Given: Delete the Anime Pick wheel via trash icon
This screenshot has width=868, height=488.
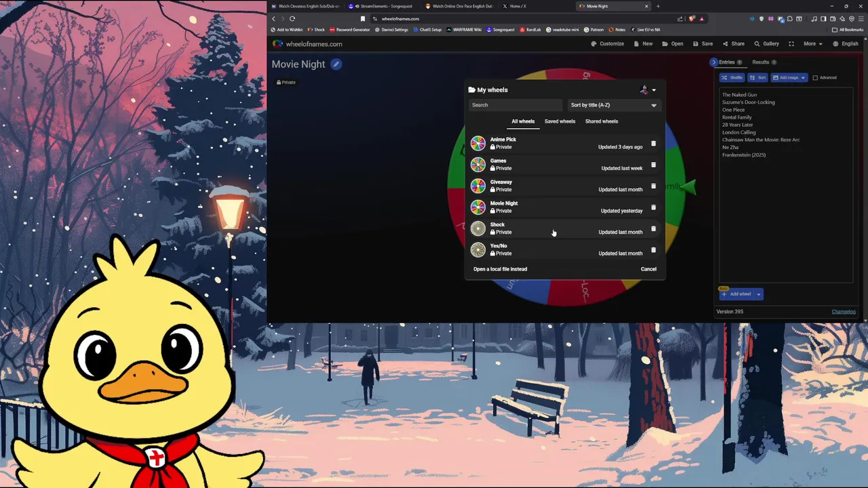Looking at the screenshot, I should pos(654,143).
